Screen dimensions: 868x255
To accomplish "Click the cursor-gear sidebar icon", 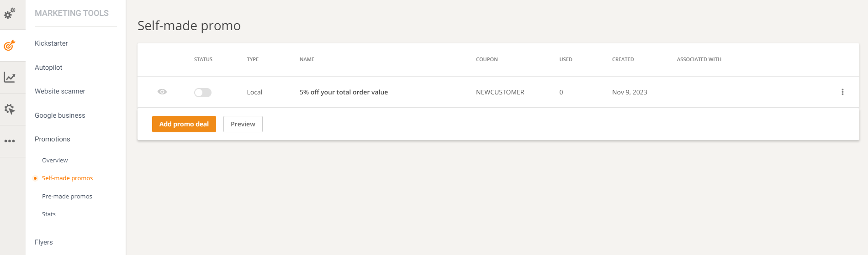I will tap(10, 109).
